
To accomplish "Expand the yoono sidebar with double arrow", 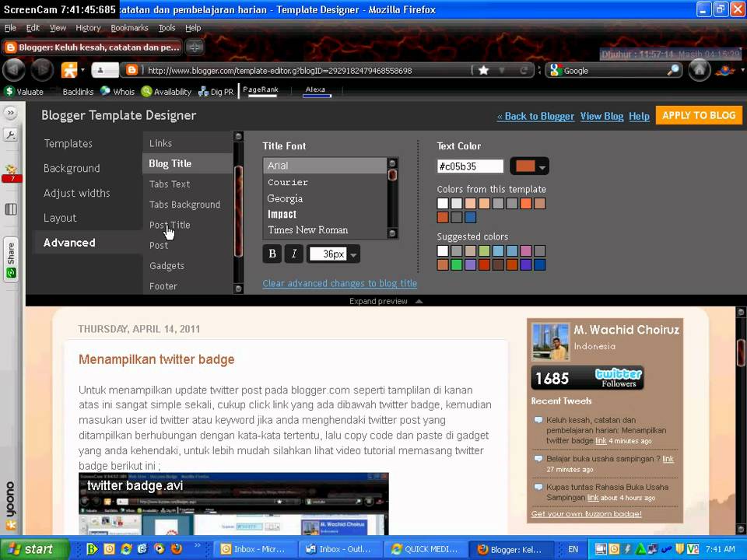I will tap(10, 113).
